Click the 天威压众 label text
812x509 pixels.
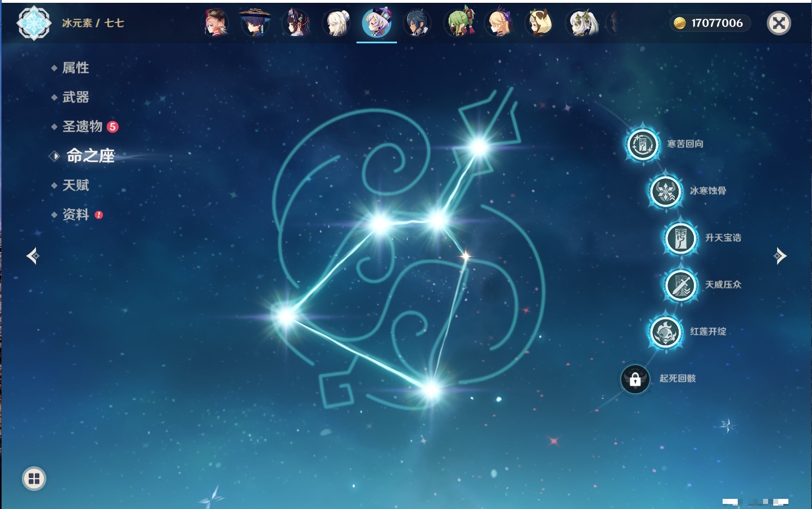(723, 285)
